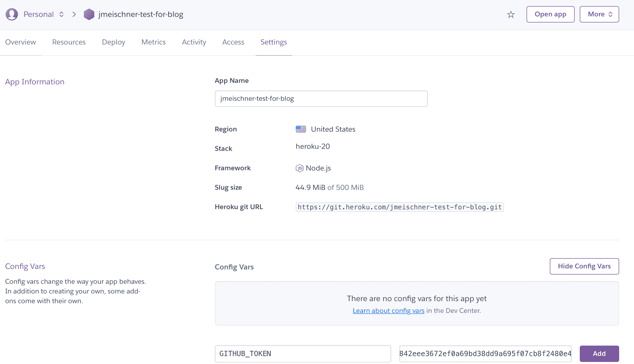Click the Node.js framework text
This screenshot has width=634, height=364.
(x=318, y=168)
